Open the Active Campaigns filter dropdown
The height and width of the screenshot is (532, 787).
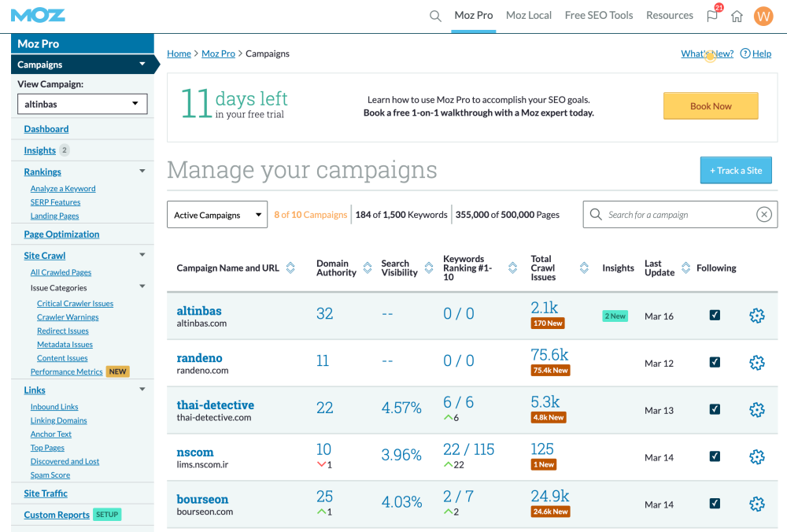[217, 215]
